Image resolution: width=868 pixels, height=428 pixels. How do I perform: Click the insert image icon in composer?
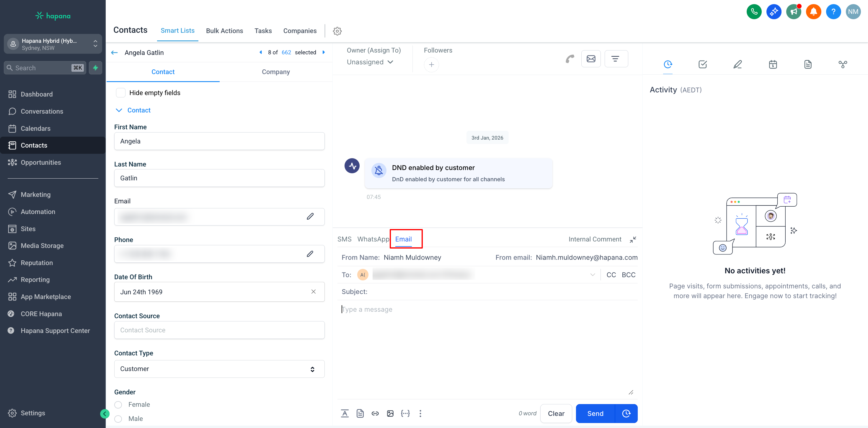pyautogui.click(x=390, y=414)
